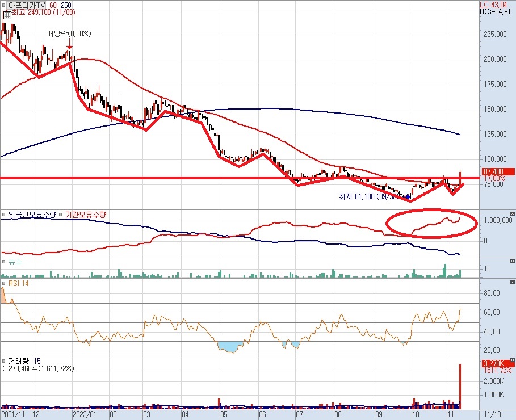The height and width of the screenshot is (420, 516).
Task: Click the 04 month date axis label
Action: (185, 414)
